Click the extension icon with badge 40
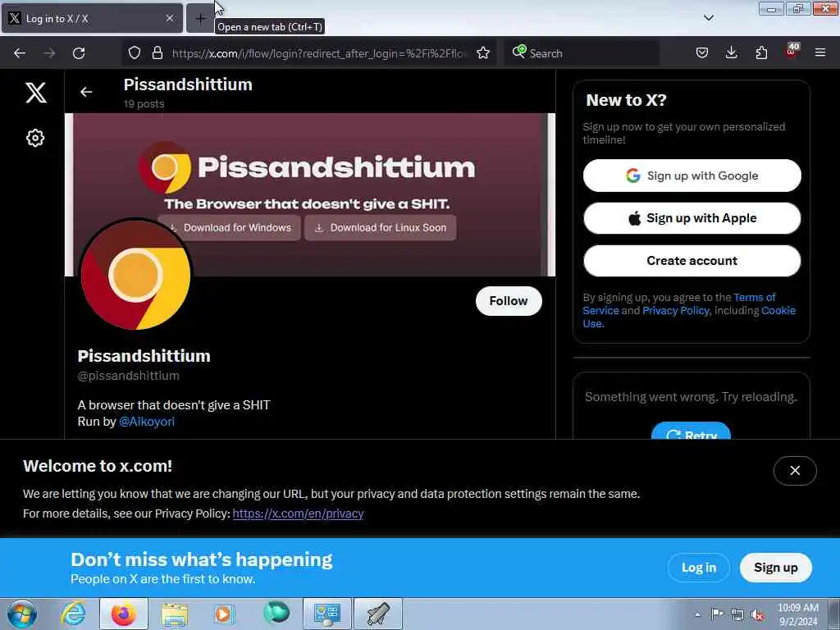The image size is (840, 630). (x=792, y=52)
